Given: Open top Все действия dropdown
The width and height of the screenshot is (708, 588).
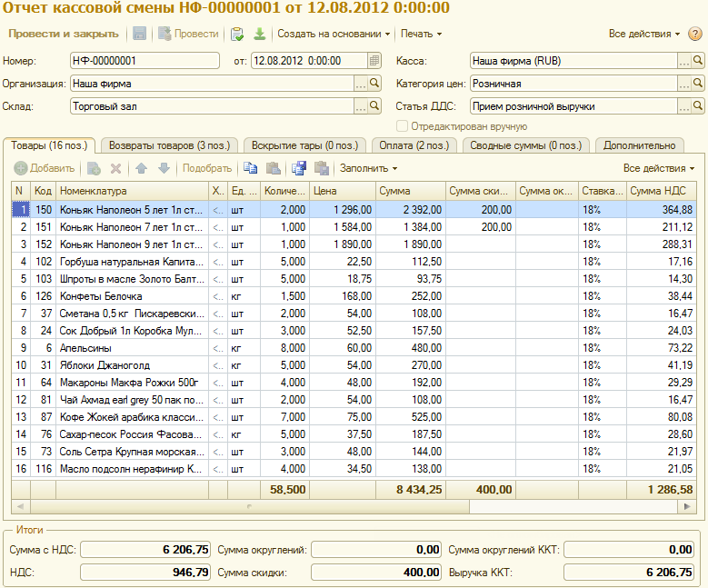Looking at the screenshot, I should tap(643, 34).
